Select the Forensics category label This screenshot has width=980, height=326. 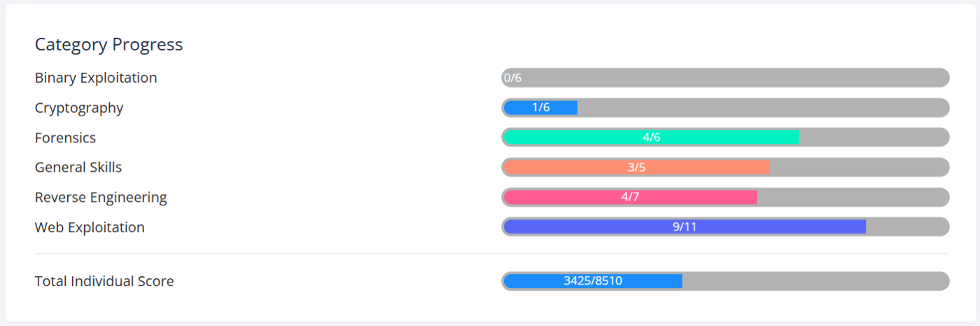click(65, 137)
